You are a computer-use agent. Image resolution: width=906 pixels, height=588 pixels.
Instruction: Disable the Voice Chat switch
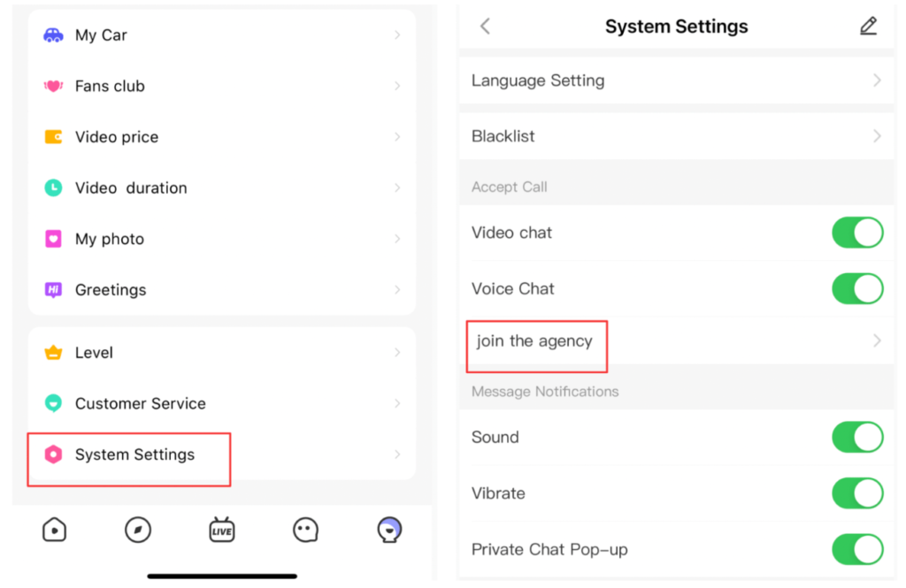click(x=857, y=288)
